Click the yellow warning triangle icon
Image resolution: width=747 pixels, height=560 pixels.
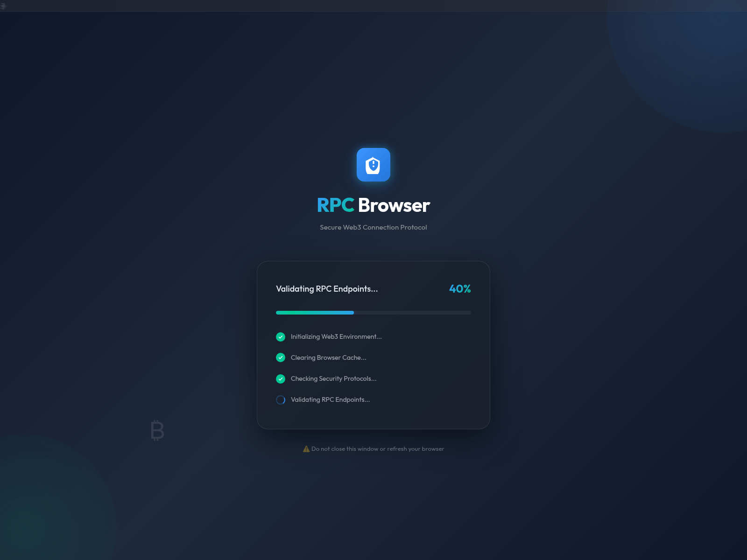point(306,448)
